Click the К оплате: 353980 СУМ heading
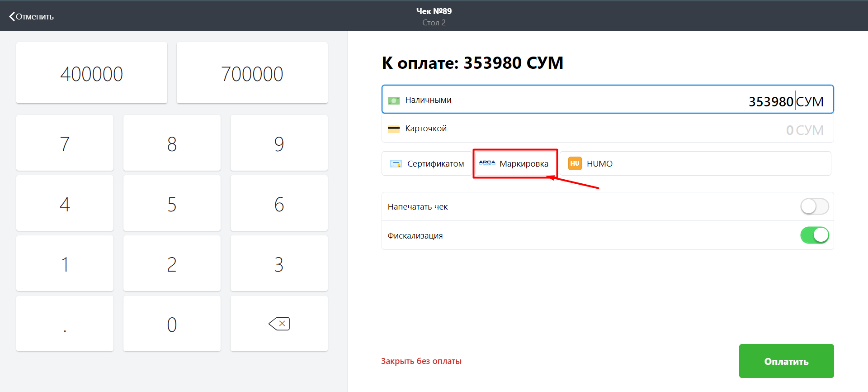This screenshot has width=868, height=392. 472,63
